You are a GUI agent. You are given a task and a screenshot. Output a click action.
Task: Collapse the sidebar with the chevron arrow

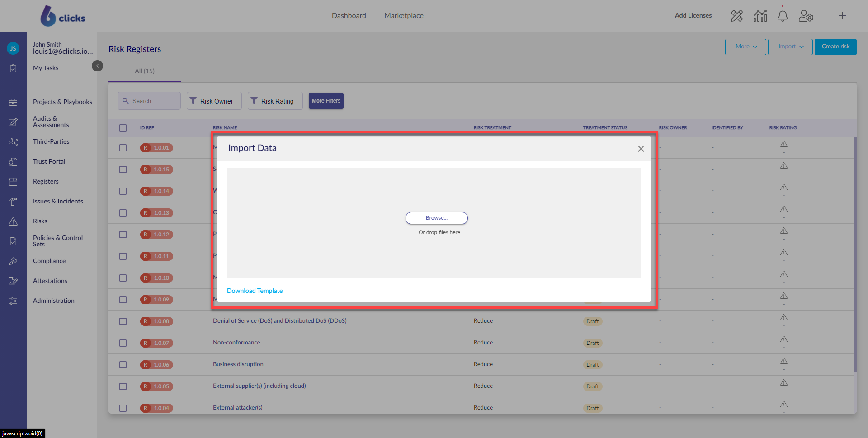pos(97,66)
